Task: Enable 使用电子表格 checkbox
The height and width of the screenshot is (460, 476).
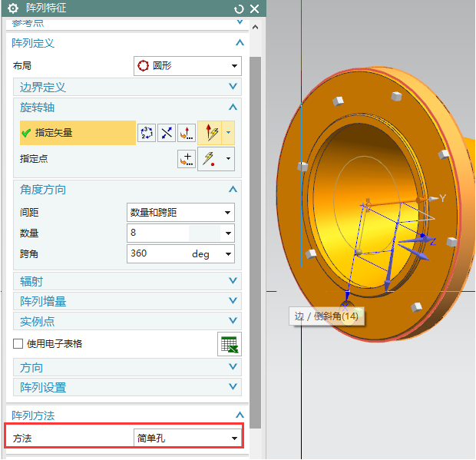Action: click(x=18, y=344)
